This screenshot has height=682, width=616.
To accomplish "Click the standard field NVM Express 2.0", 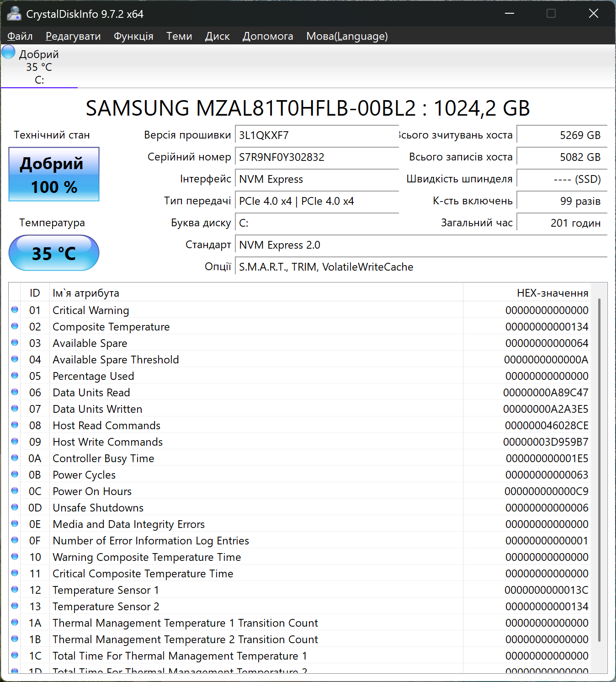I will [x=421, y=245].
